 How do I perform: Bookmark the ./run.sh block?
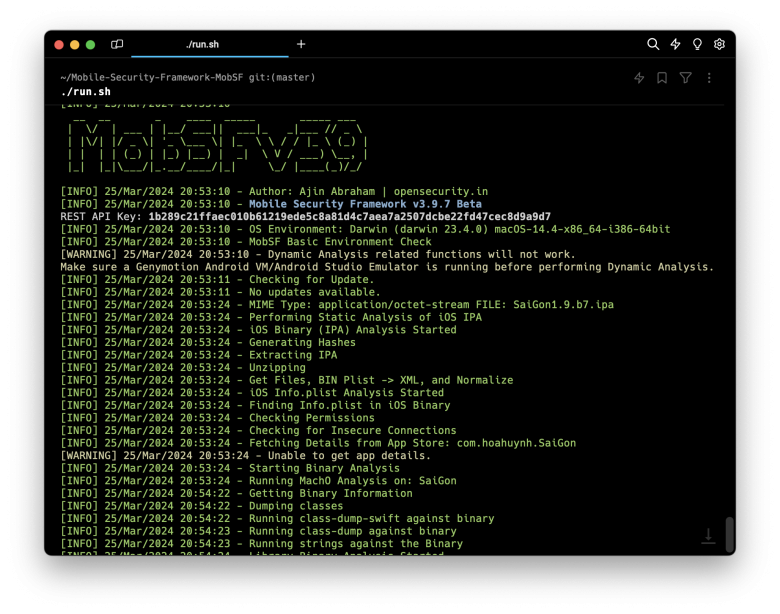pos(662,78)
